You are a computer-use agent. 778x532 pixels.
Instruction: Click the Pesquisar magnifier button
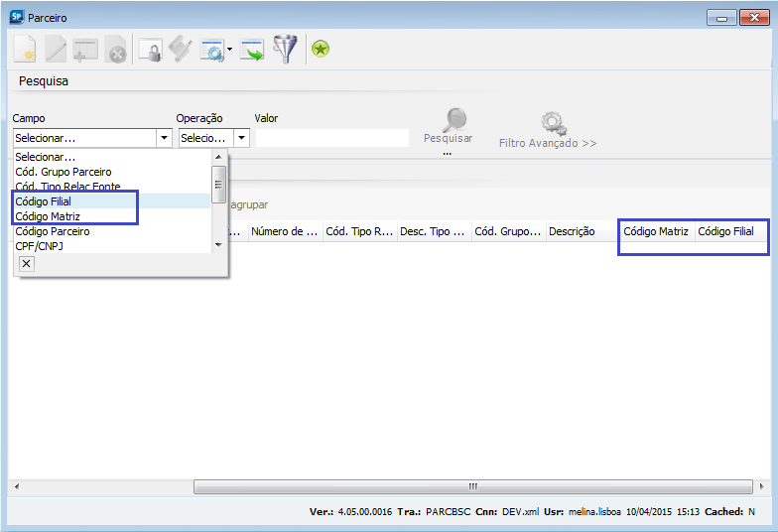[449, 127]
